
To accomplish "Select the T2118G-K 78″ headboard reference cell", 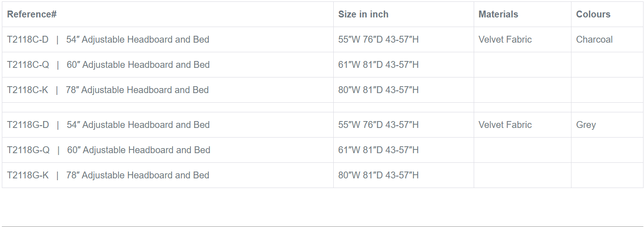I will [108, 175].
